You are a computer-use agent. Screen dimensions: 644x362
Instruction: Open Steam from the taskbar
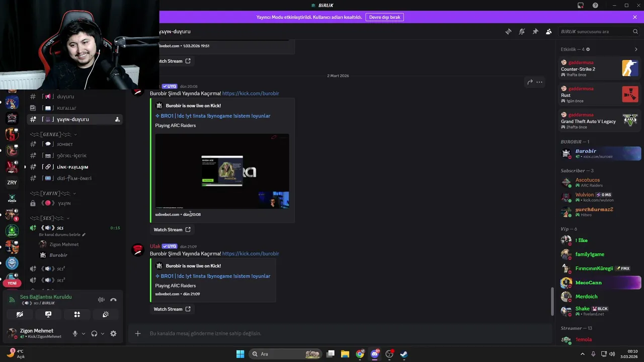pos(404,354)
